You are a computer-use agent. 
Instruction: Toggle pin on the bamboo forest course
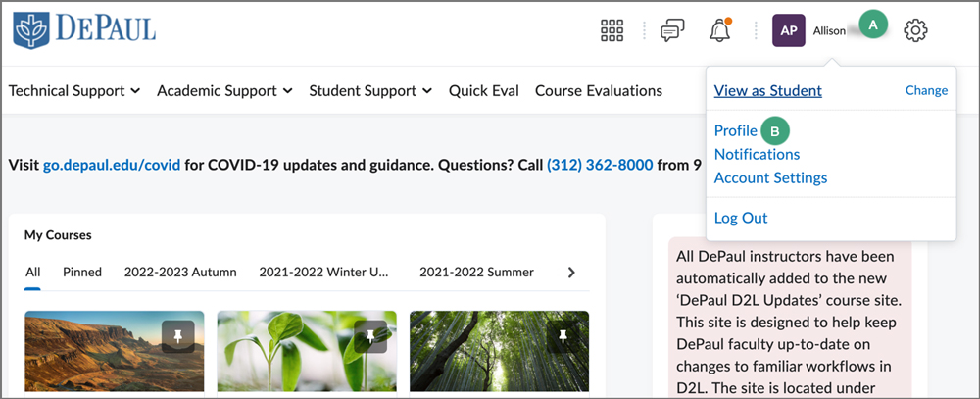click(x=563, y=336)
